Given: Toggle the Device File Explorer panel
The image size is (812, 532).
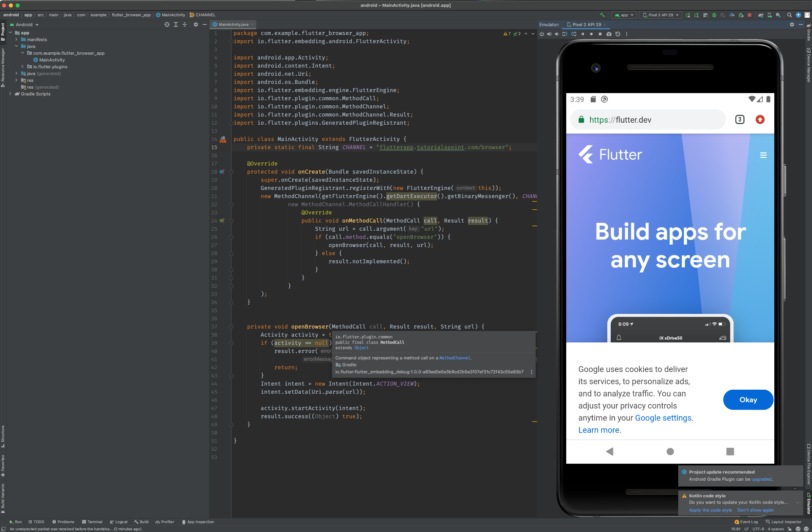Looking at the screenshot, I should 809,464.
